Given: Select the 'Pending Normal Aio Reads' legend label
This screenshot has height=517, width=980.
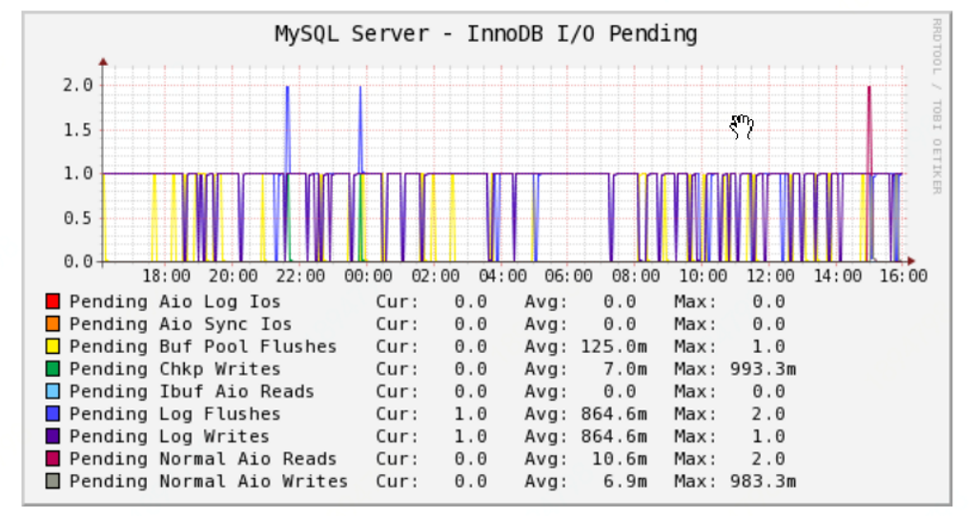Looking at the screenshot, I should (203, 459).
